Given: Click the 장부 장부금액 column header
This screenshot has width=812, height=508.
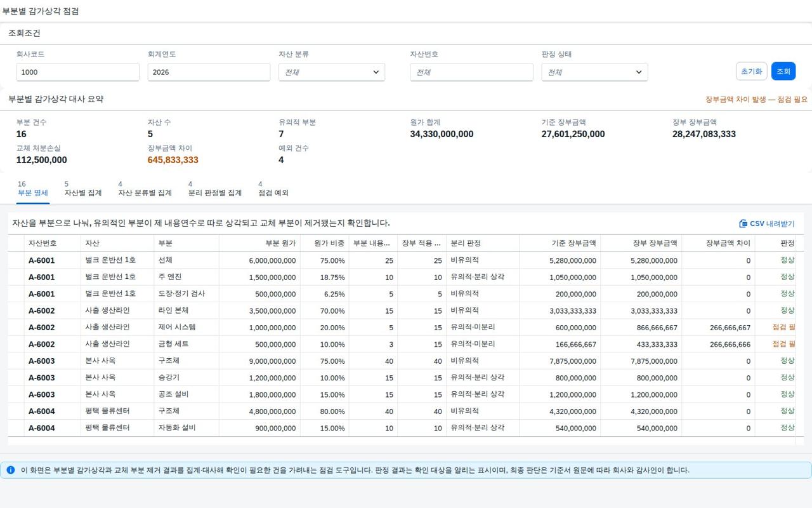Looking at the screenshot, I should (641, 243).
